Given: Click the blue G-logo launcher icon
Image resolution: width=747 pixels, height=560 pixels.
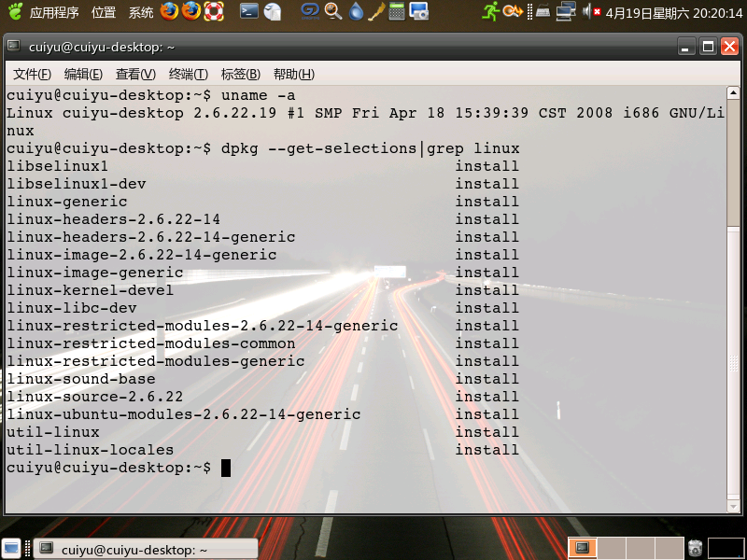Looking at the screenshot, I should click(x=310, y=11).
